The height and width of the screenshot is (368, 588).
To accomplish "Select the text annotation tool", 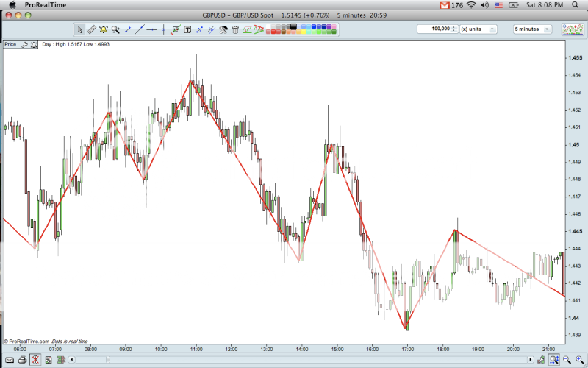I will click(187, 29).
